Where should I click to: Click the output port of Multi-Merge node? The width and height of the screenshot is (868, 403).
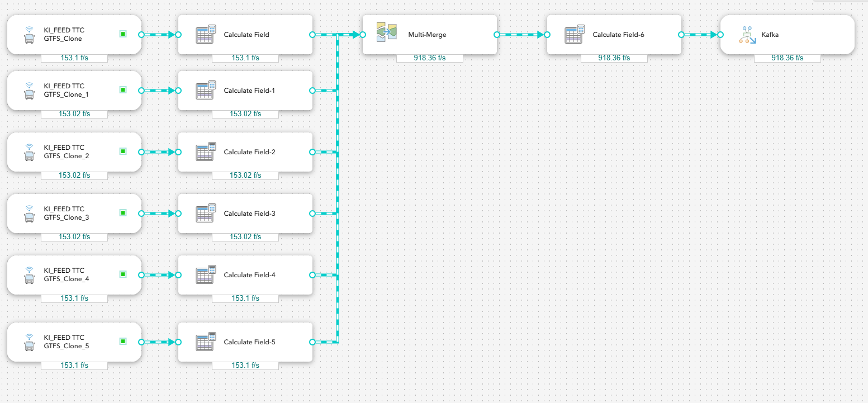pyautogui.click(x=497, y=34)
